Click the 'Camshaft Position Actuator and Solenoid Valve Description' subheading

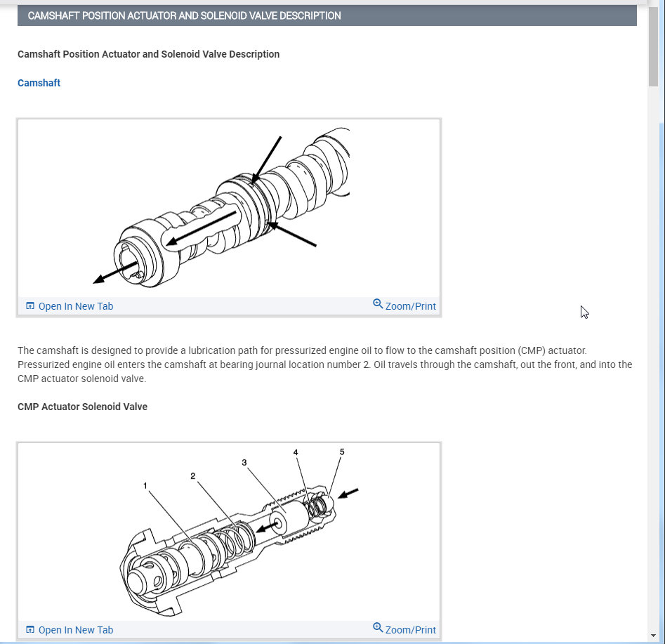click(148, 54)
